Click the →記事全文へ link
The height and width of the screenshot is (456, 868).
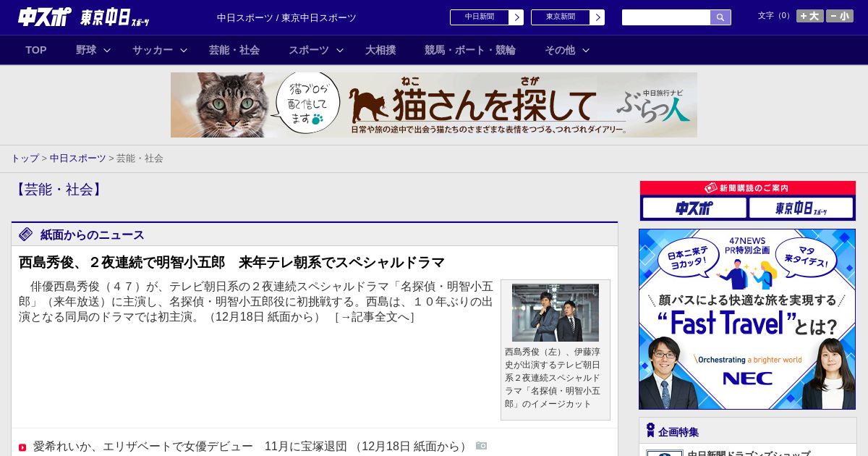[375, 317]
